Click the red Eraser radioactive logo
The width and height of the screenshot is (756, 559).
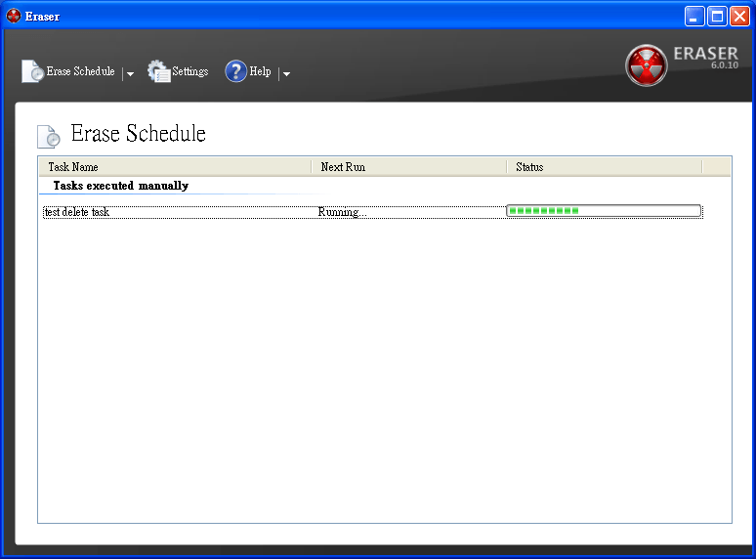tap(646, 65)
